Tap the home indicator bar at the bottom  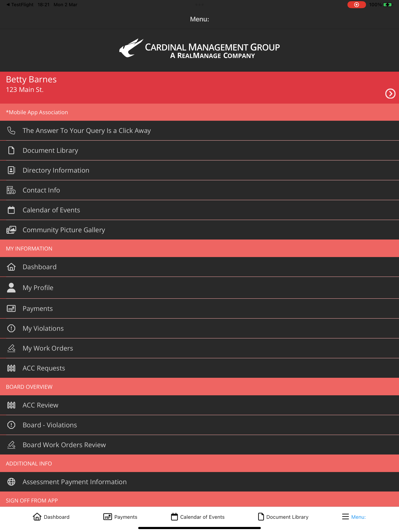199,528
